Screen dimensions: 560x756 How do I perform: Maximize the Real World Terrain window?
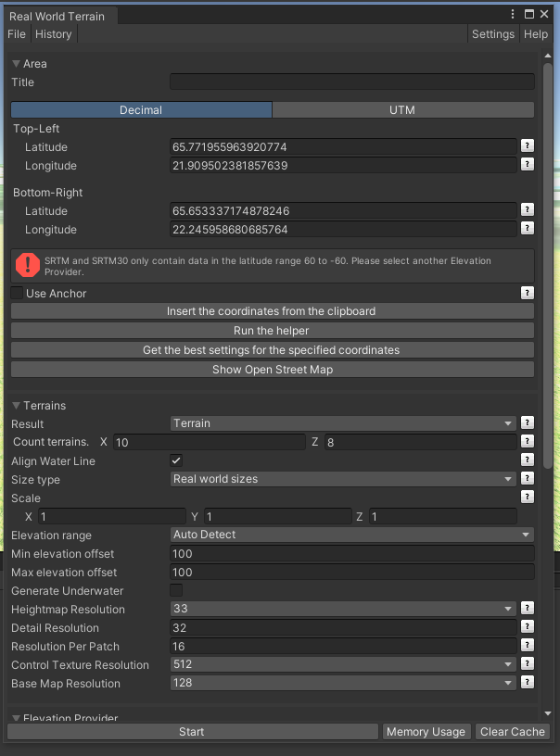529,14
